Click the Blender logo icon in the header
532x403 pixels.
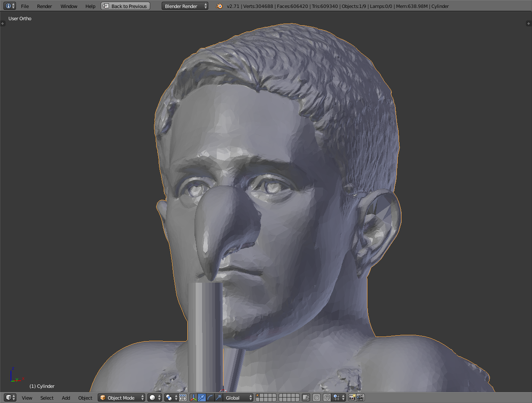[219, 6]
